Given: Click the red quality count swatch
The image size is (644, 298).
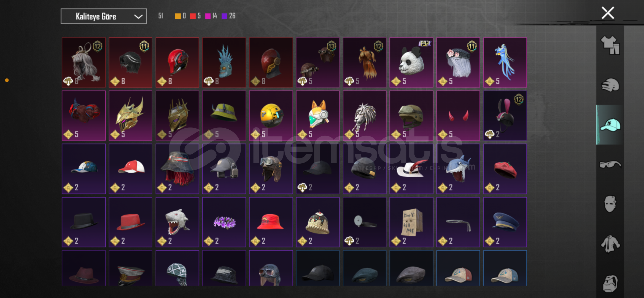Looking at the screenshot, I should 193,16.
